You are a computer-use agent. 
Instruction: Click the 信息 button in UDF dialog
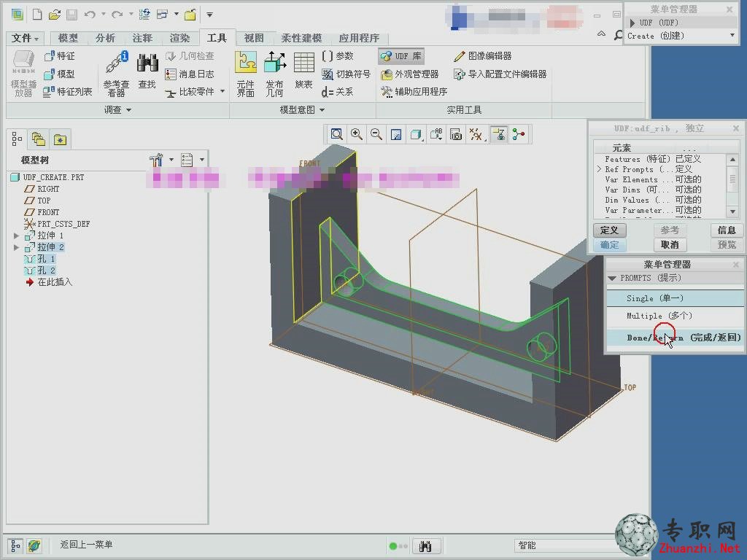tap(727, 230)
